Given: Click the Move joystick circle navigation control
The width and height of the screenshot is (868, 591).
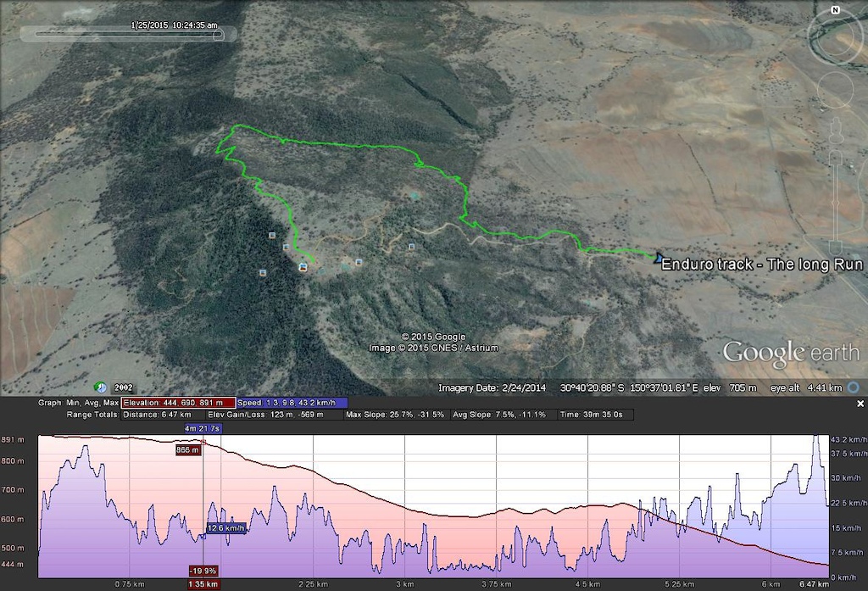Looking at the screenshot, I should 835,90.
